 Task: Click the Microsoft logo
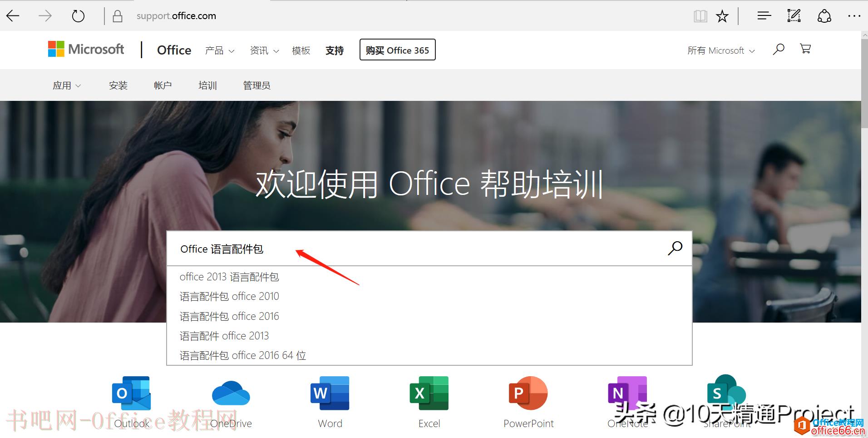point(86,49)
